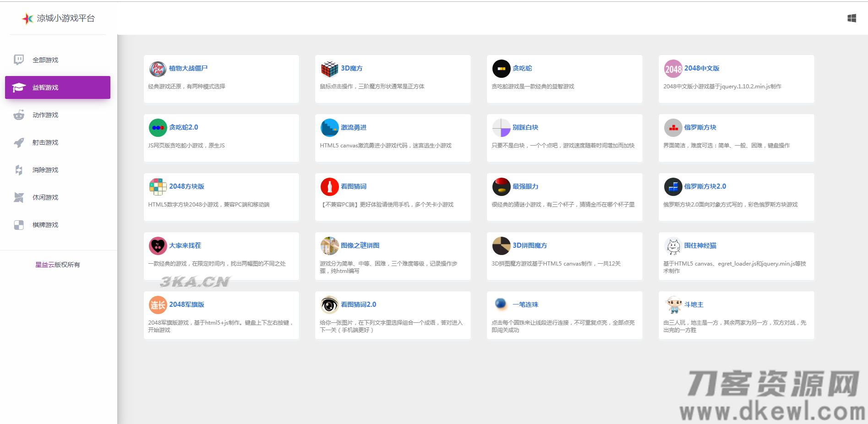The height and width of the screenshot is (424, 868).
Task: Click the 凉城小游戏平台 site logo
Action: [58, 18]
